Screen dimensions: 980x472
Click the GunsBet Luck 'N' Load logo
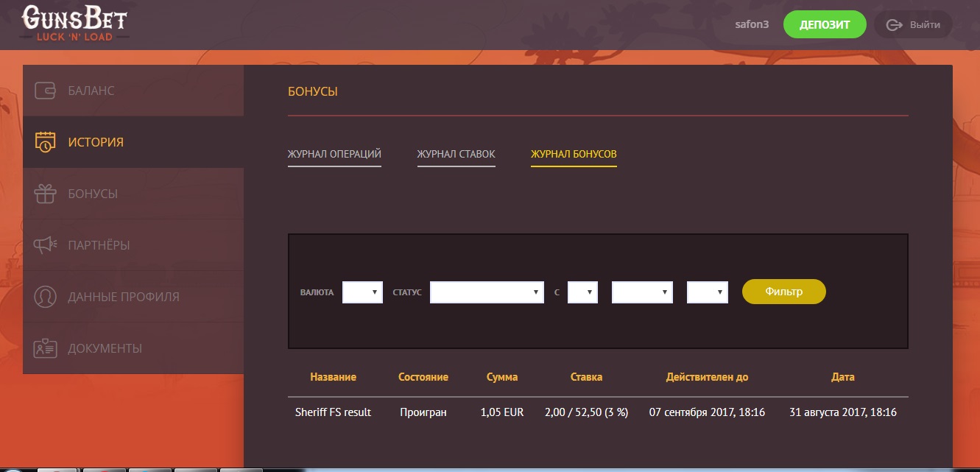[76, 24]
